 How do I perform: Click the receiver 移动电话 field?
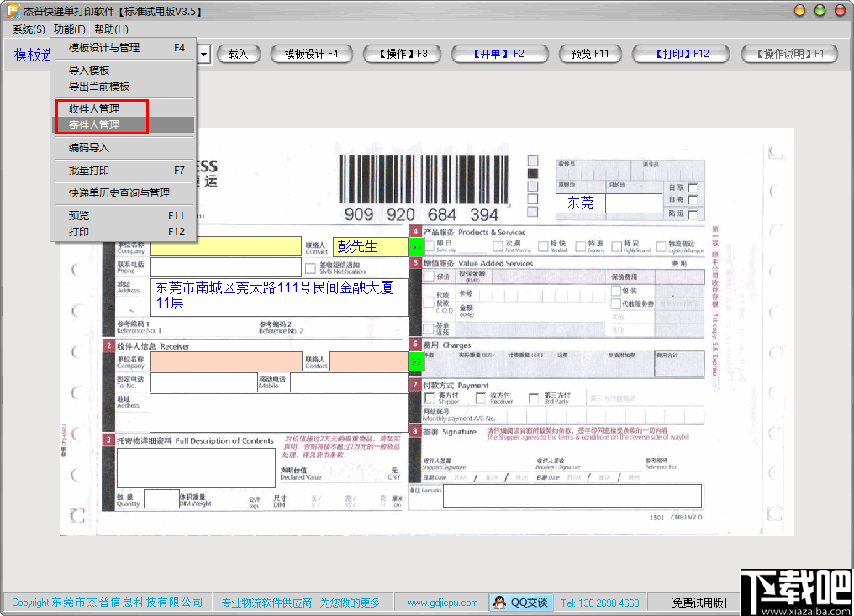pos(349,382)
